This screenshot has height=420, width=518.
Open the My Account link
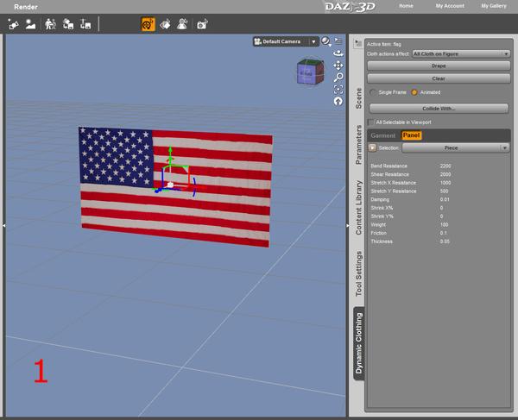(450, 6)
